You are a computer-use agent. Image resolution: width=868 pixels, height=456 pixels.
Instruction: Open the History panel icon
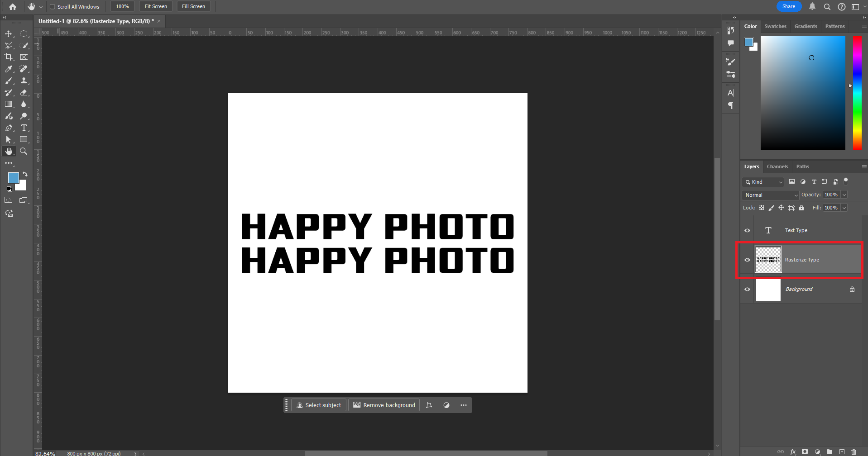pos(730,30)
